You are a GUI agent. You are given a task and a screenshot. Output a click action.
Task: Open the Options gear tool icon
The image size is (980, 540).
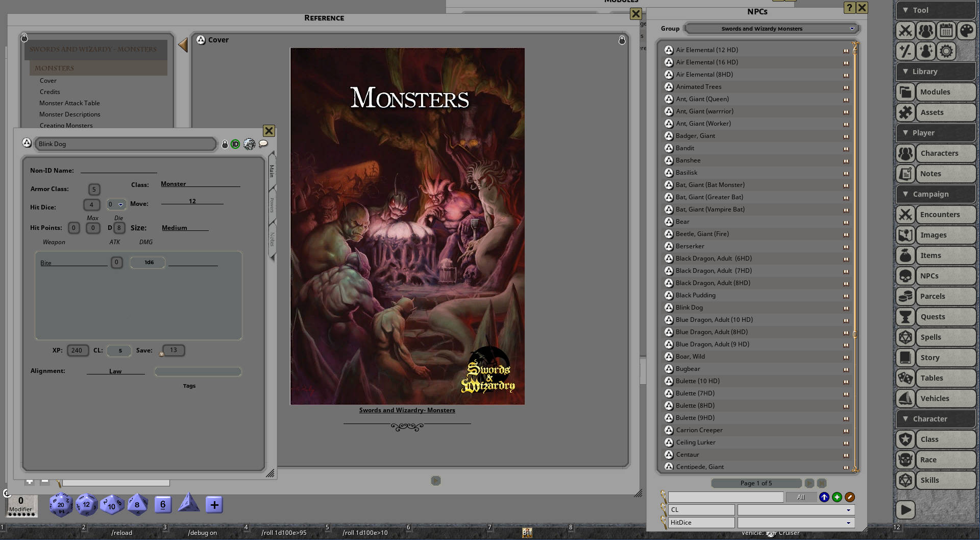pyautogui.click(x=946, y=51)
